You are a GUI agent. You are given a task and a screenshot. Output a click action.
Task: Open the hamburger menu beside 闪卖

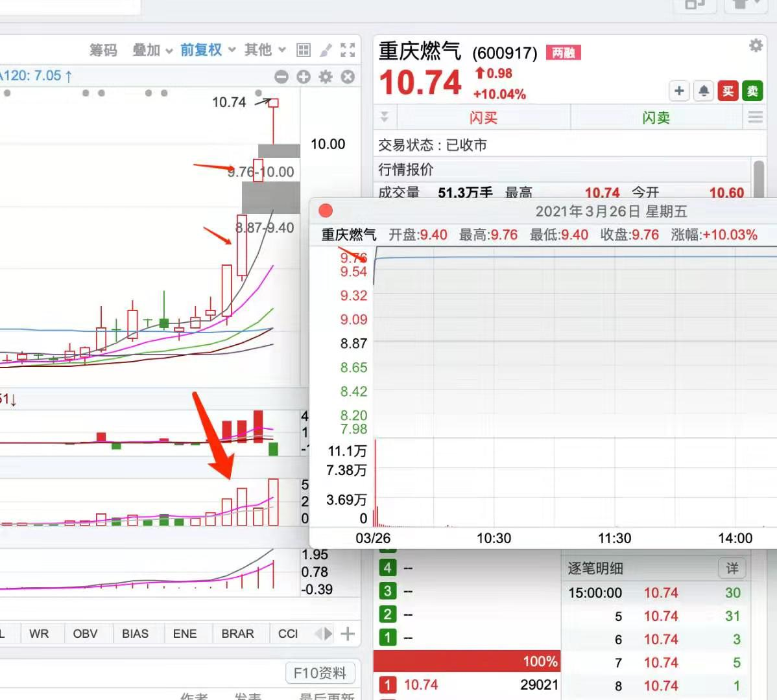pyautogui.click(x=755, y=117)
